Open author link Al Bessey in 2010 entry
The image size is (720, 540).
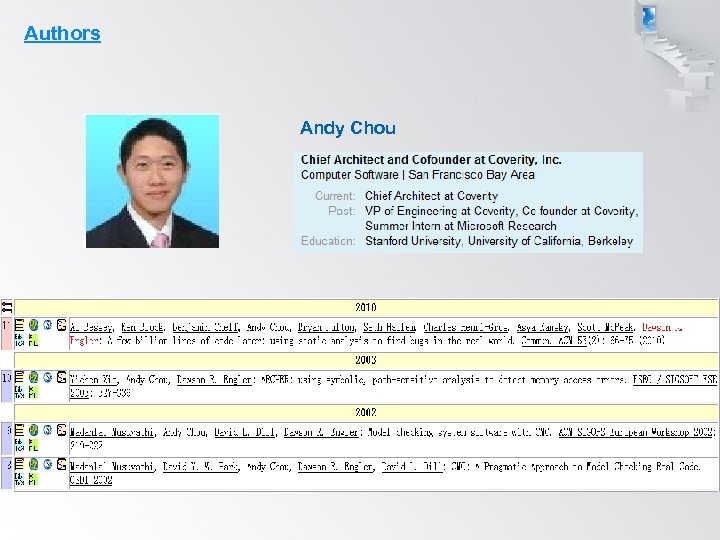click(x=91, y=327)
